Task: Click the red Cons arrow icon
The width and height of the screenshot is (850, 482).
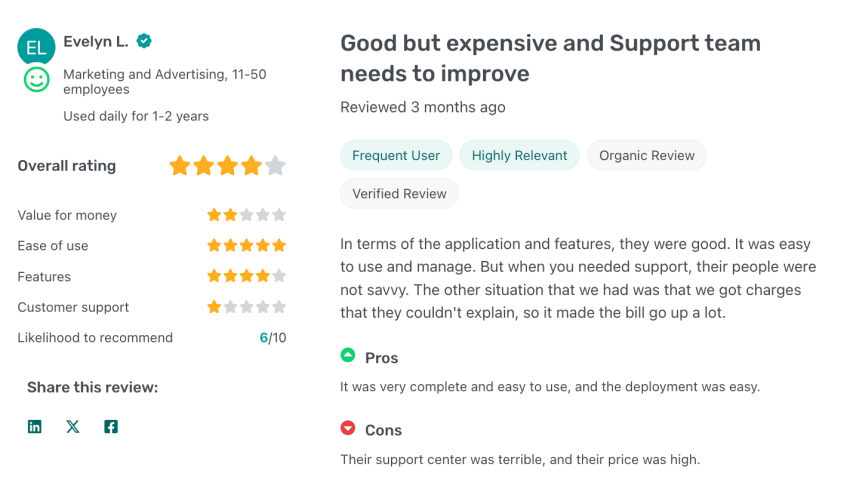Action: click(x=348, y=428)
